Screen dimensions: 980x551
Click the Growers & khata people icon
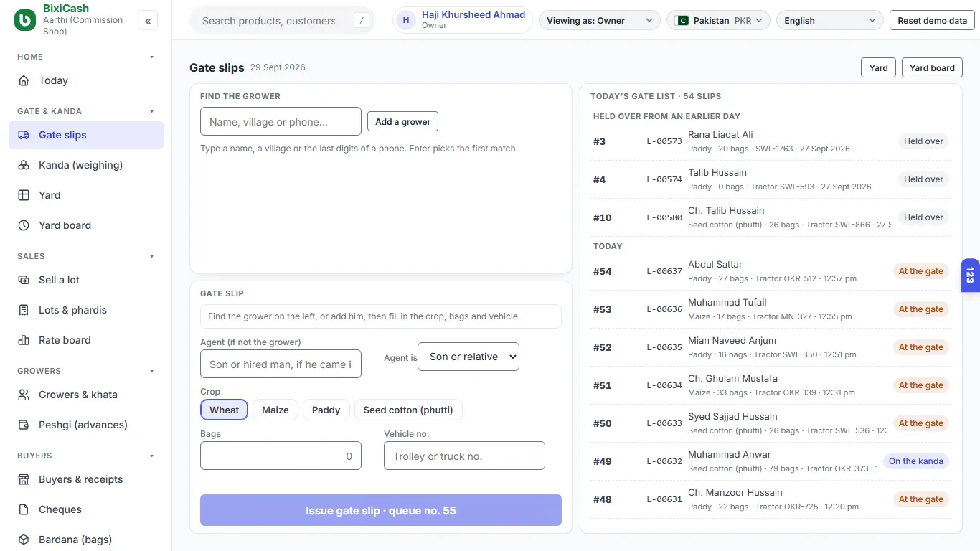24,395
